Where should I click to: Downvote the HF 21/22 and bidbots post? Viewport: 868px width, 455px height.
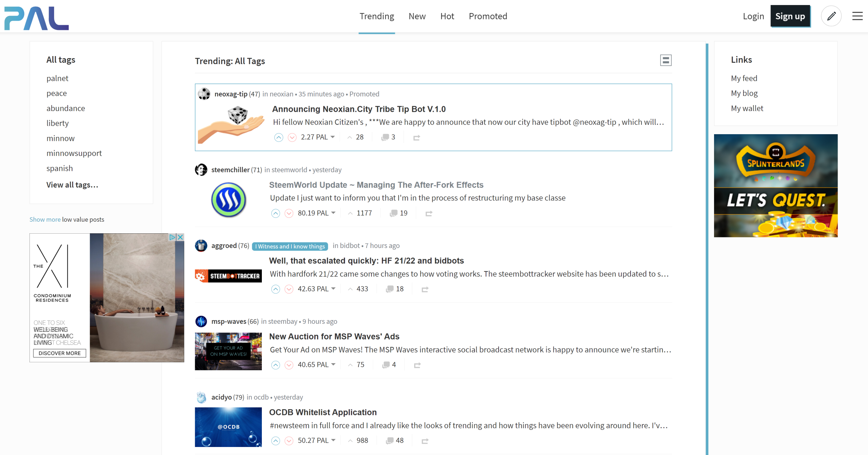point(289,289)
